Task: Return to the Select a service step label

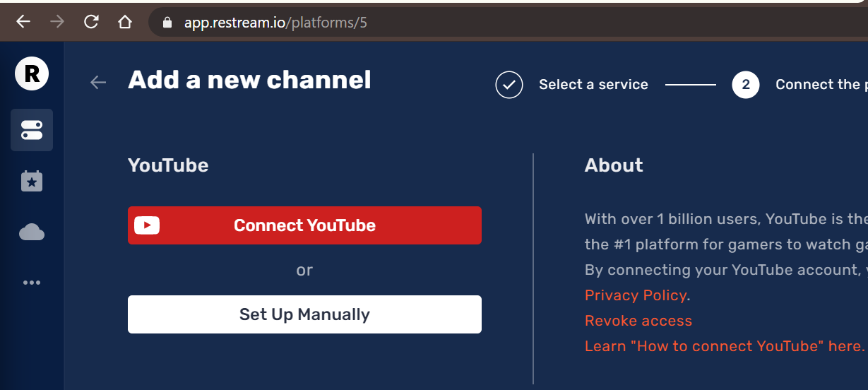Action: (x=593, y=85)
